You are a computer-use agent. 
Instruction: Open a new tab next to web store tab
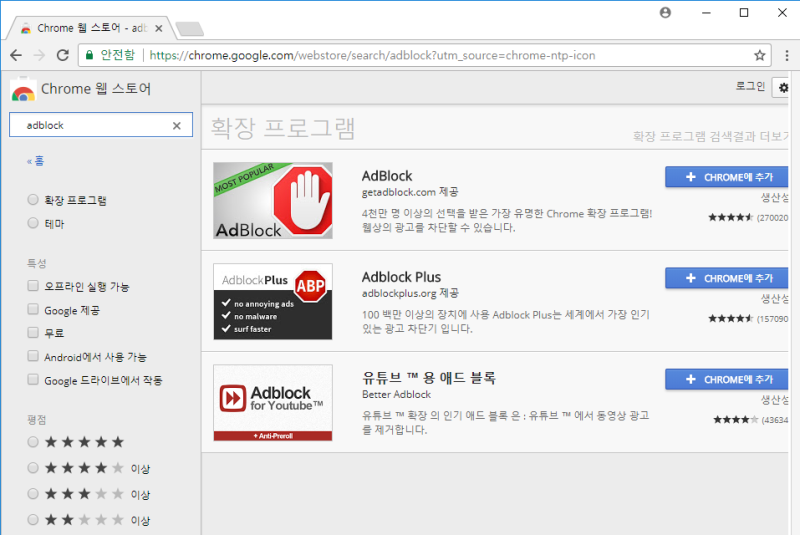click(190, 29)
